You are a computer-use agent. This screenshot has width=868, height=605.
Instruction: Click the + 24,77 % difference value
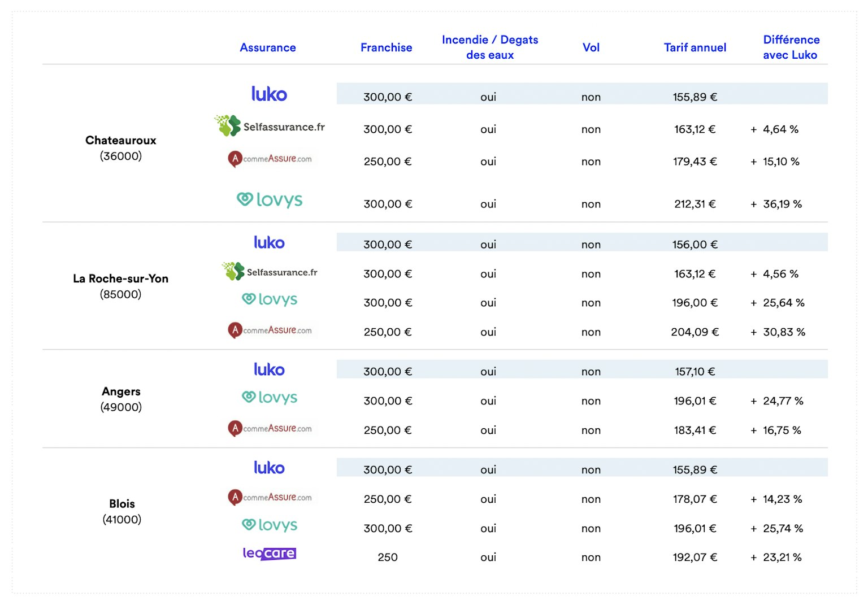coord(777,401)
